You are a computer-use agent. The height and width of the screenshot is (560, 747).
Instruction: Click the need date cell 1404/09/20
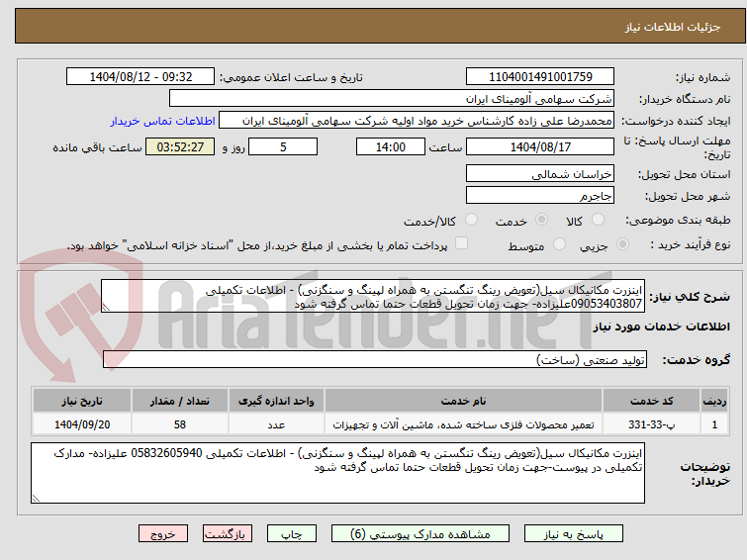coord(82,424)
